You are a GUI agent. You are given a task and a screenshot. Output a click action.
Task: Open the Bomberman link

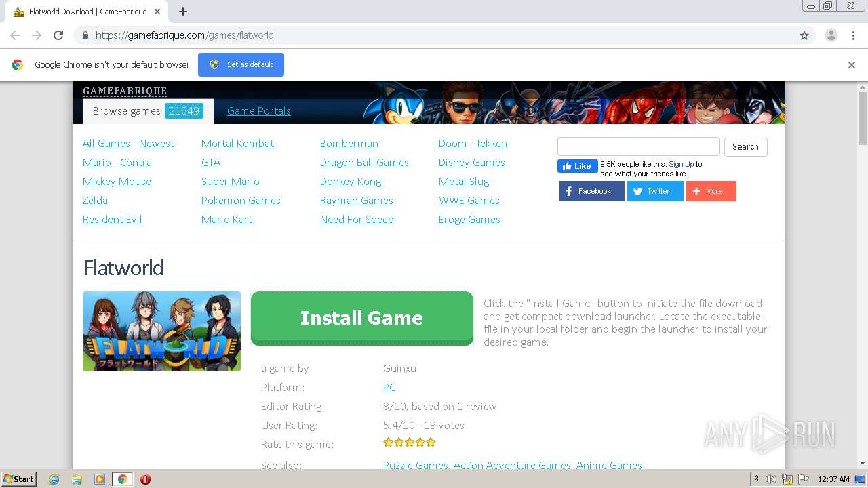click(349, 144)
